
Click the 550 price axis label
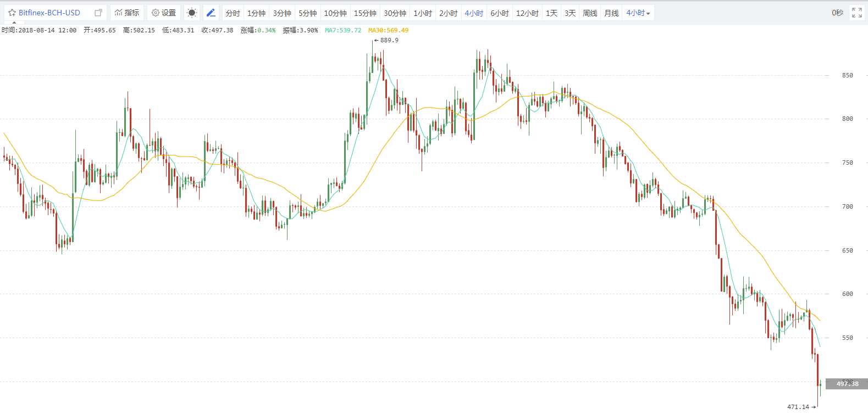point(847,338)
